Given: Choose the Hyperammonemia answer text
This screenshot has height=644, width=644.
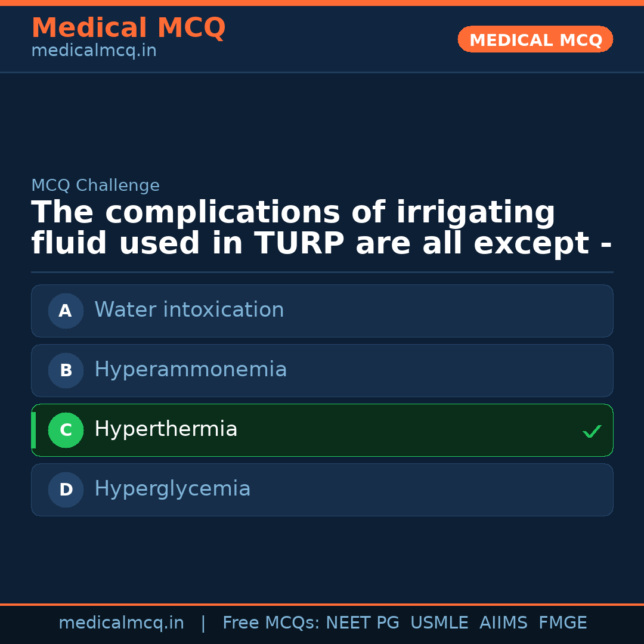Looking at the screenshot, I should (x=190, y=370).
